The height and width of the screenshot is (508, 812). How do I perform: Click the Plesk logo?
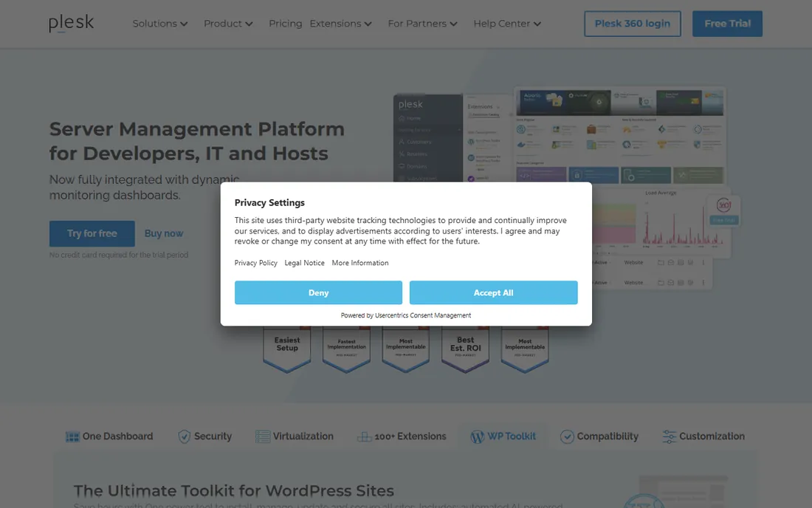point(71,24)
